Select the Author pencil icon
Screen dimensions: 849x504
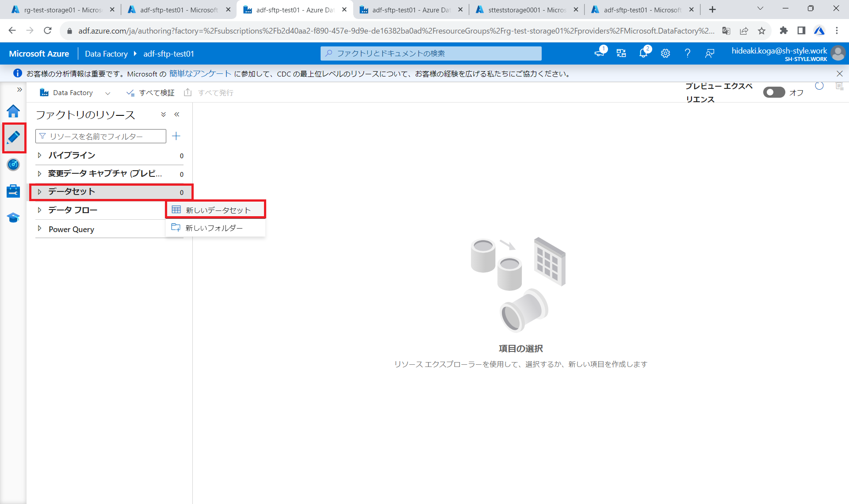point(13,137)
